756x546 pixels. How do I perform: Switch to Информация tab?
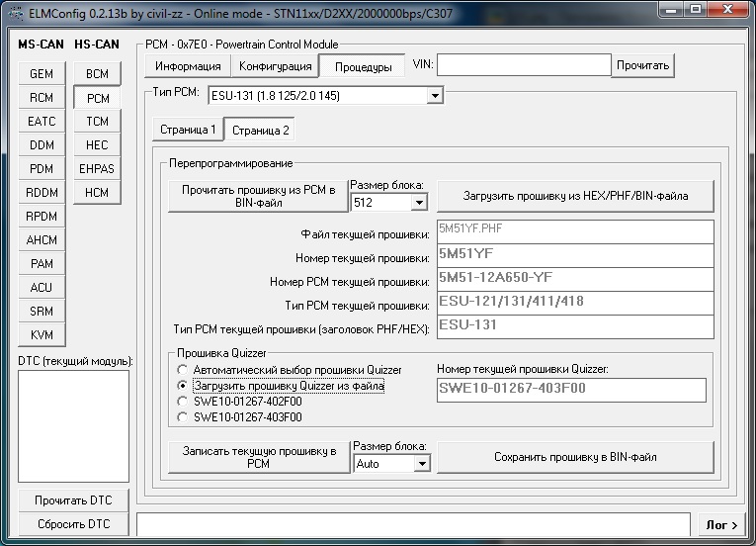click(188, 66)
